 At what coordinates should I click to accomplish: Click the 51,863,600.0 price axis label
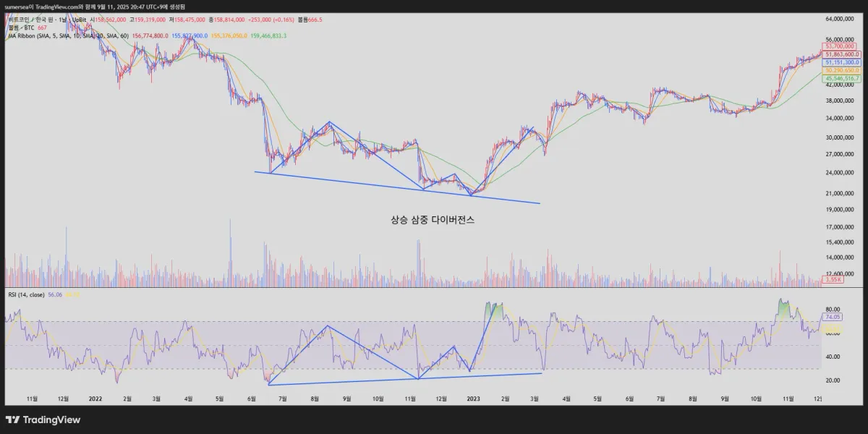[x=841, y=54]
